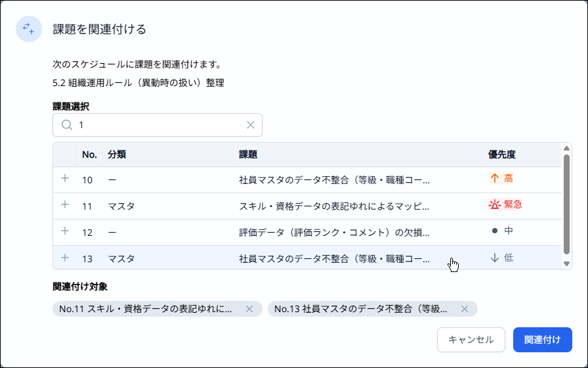Add issue No. 11 with its plus icon
Screen dimensions: 588x368
(x=64, y=205)
